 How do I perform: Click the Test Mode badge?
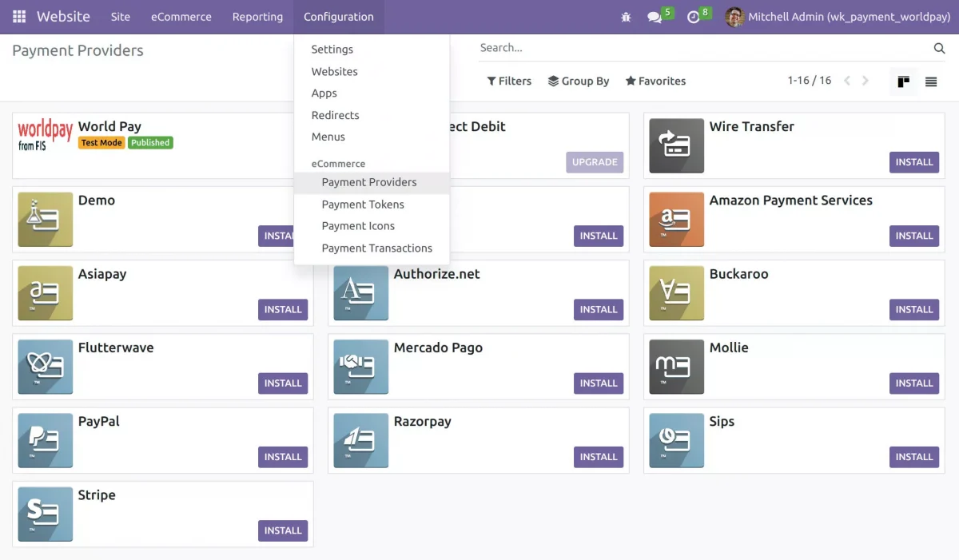click(x=101, y=143)
